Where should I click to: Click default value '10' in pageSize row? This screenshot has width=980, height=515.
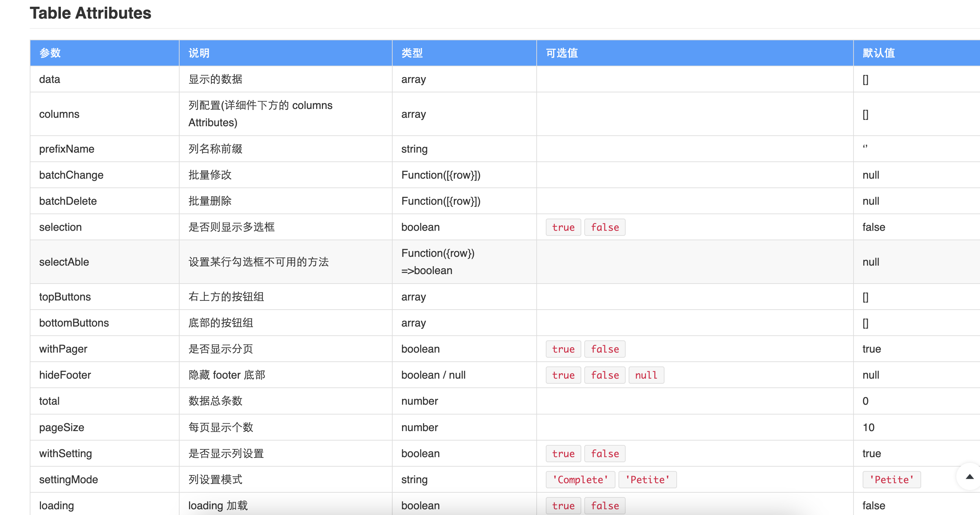click(868, 427)
